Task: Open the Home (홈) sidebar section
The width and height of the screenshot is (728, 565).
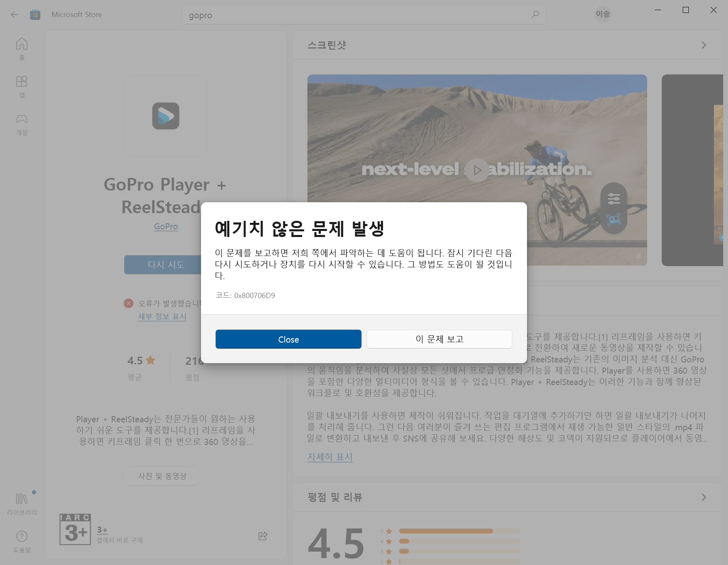Action: click(22, 49)
